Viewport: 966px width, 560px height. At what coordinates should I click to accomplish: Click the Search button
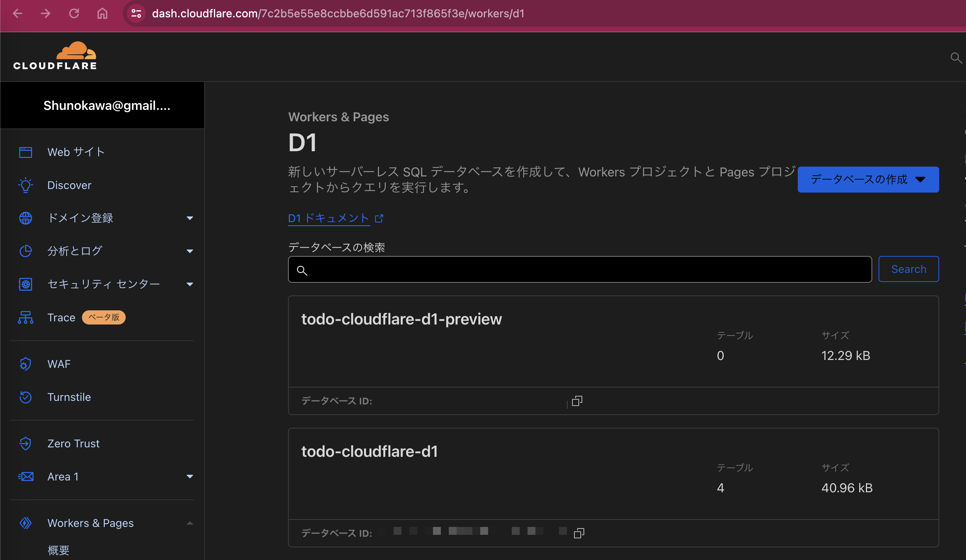point(908,269)
